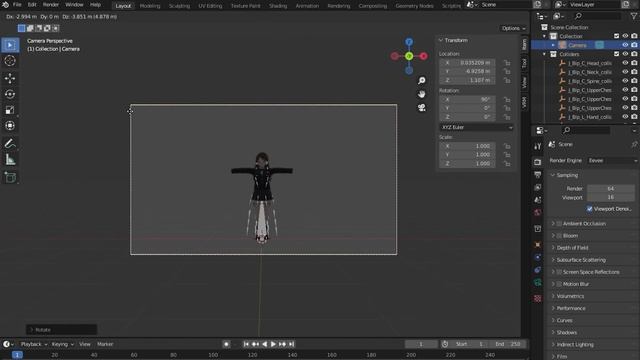Open the viewport Options dropdown
Viewport: 640px width, 360px height.
coord(513,28)
